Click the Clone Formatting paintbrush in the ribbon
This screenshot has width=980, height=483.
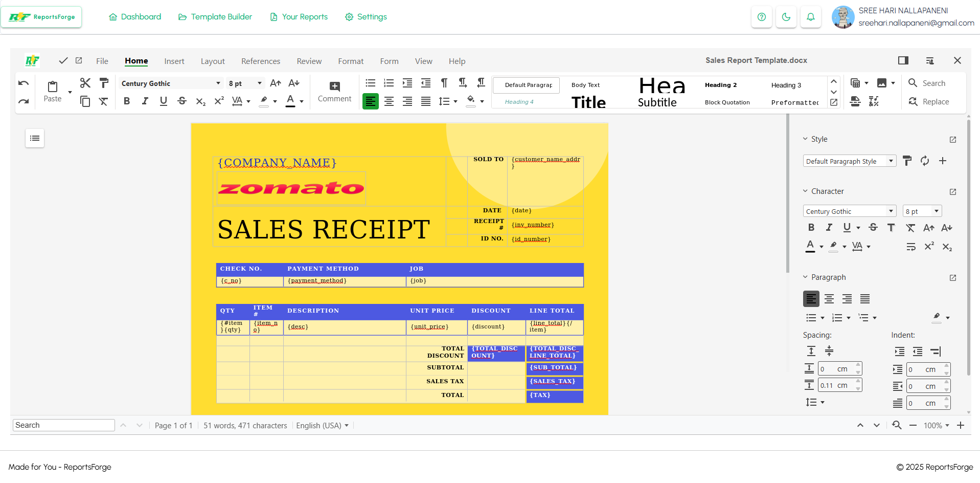[104, 83]
